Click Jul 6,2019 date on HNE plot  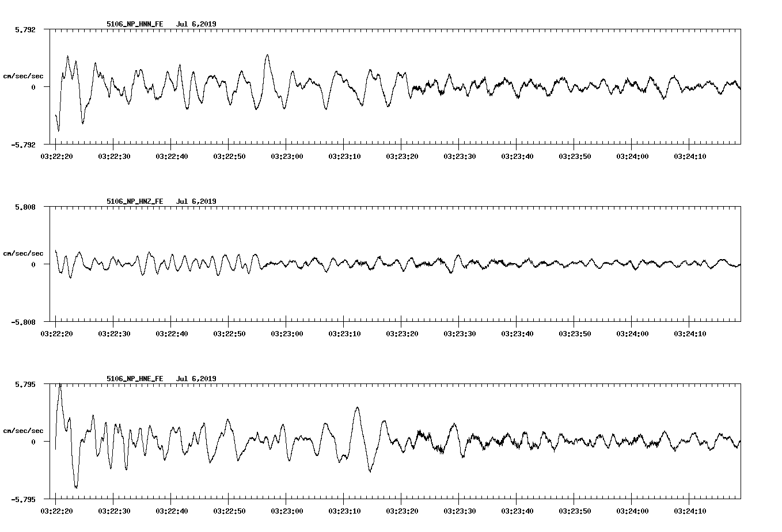196,379
